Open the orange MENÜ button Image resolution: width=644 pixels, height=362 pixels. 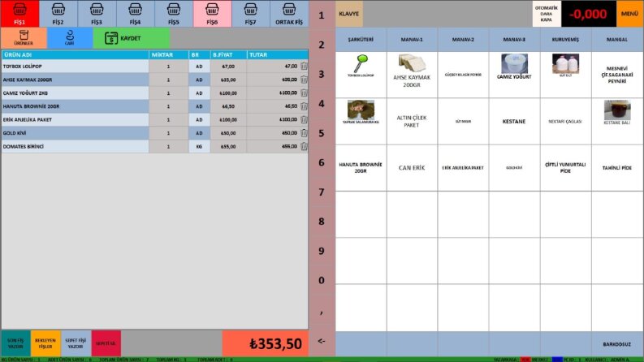coord(629,14)
